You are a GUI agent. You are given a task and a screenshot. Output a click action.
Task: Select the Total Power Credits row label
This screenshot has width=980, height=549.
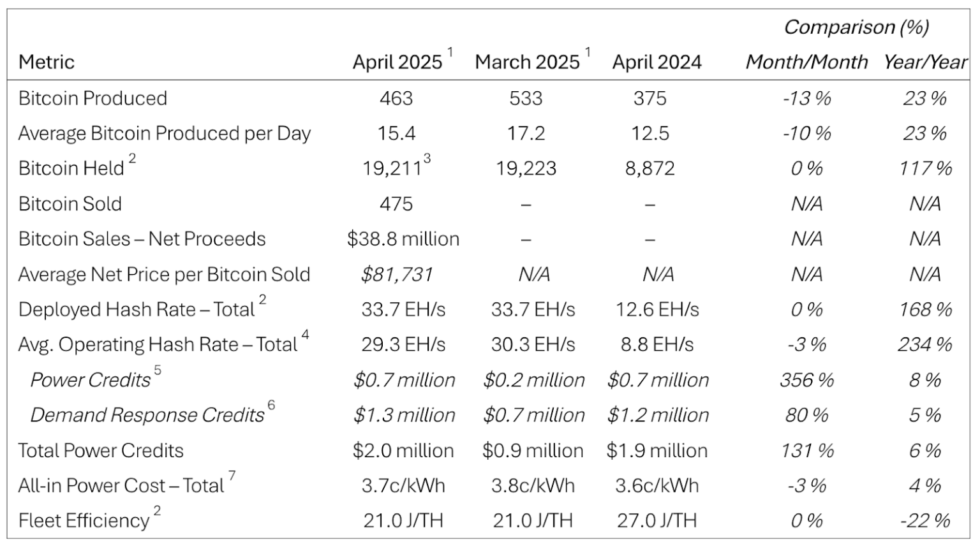point(101,451)
